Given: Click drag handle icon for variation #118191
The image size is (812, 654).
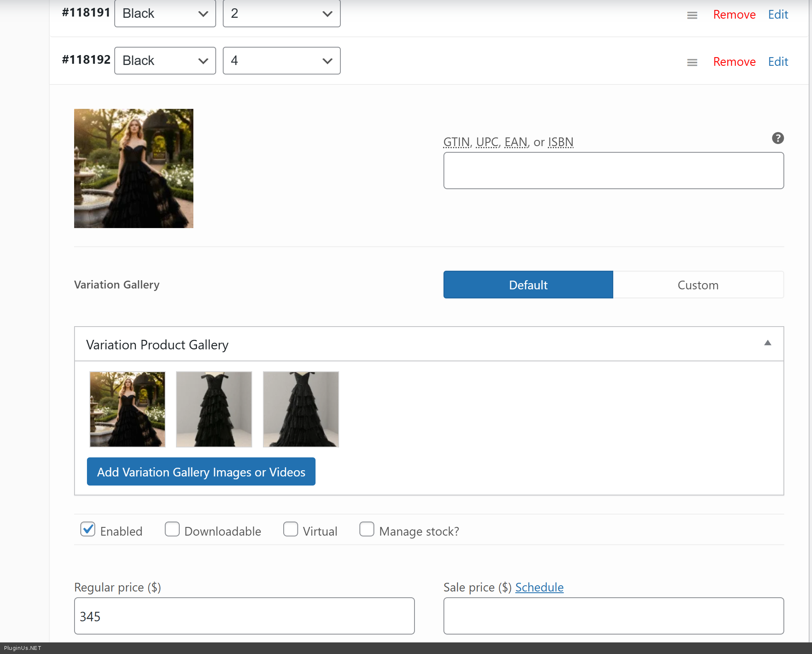Looking at the screenshot, I should 692,15.
